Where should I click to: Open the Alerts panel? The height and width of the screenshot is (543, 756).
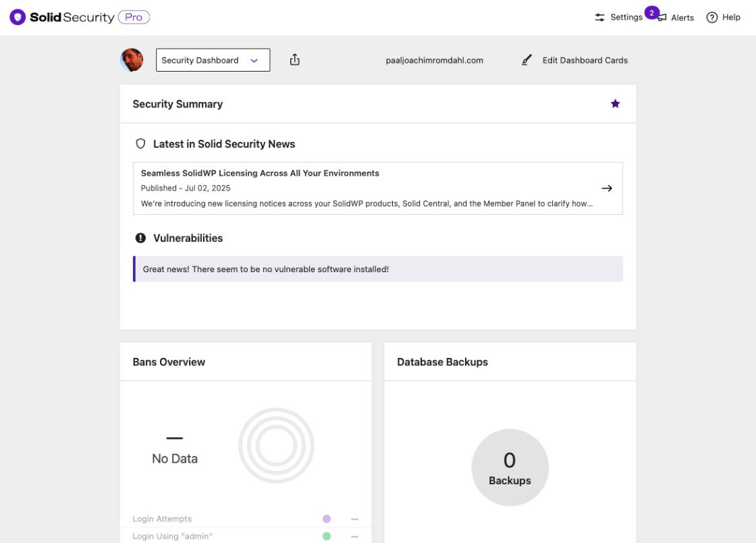[676, 18]
